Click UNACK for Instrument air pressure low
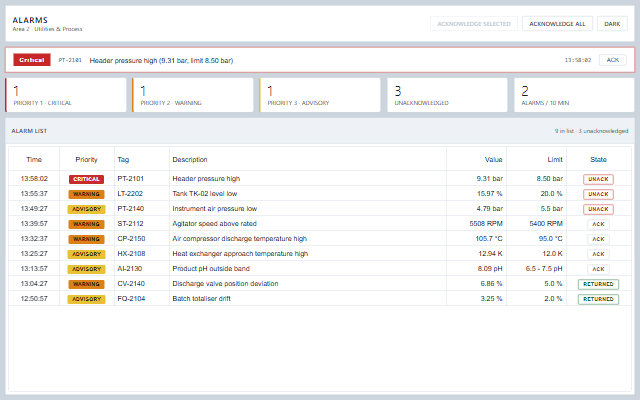Screen dimensions: 640x400 pyautogui.click(x=598, y=209)
